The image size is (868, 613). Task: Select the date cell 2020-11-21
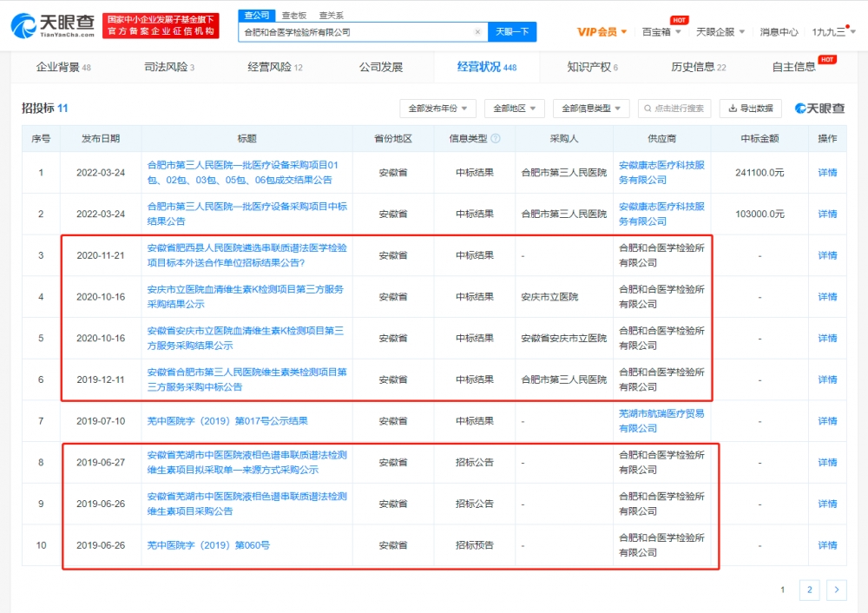100,255
